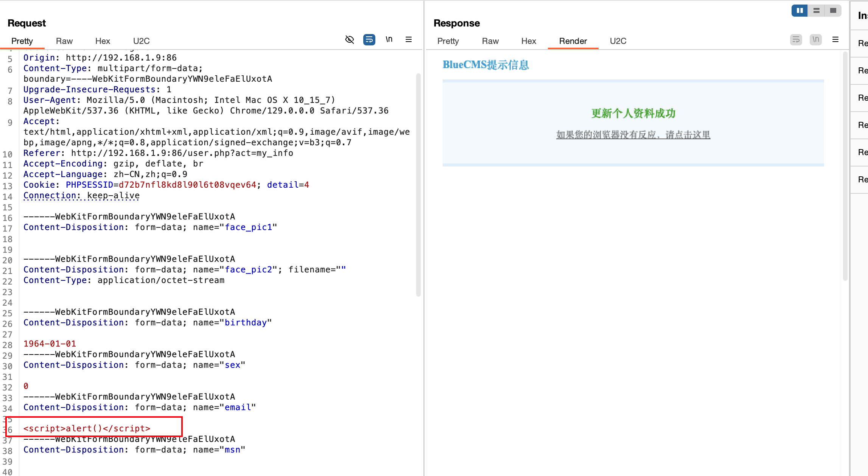Click the User-Agent header line
Image resolution: width=868 pixels, height=476 pixels.
coord(206,105)
